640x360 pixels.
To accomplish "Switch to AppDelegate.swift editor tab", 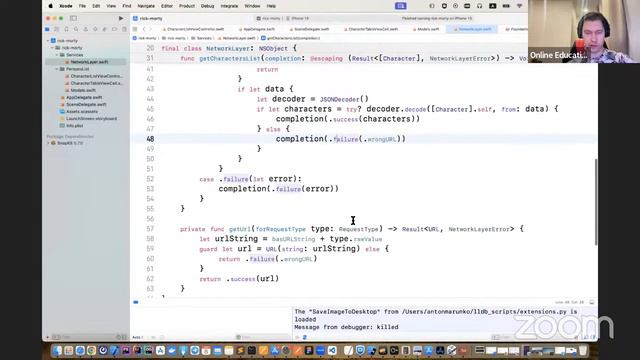I will pos(257,29).
